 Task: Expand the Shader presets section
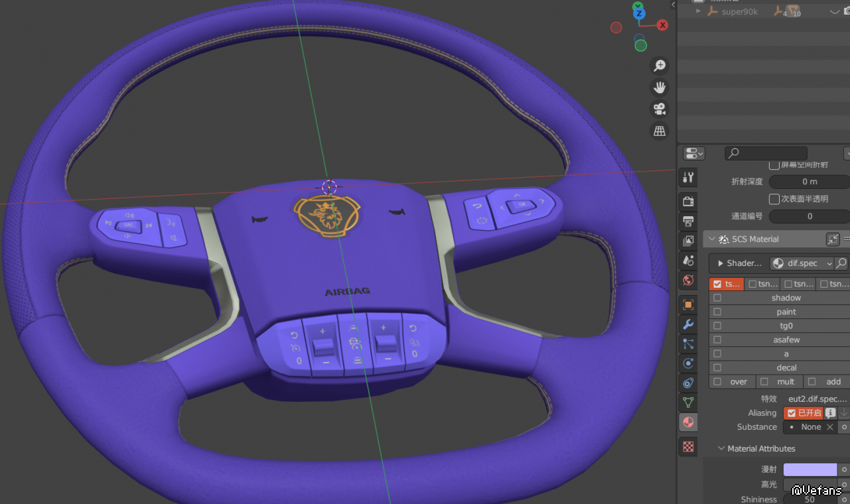(x=721, y=263)
